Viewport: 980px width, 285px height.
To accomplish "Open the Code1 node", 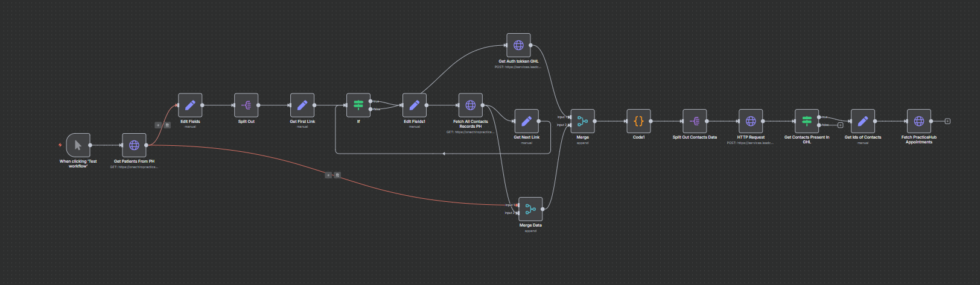I will 638,121.
